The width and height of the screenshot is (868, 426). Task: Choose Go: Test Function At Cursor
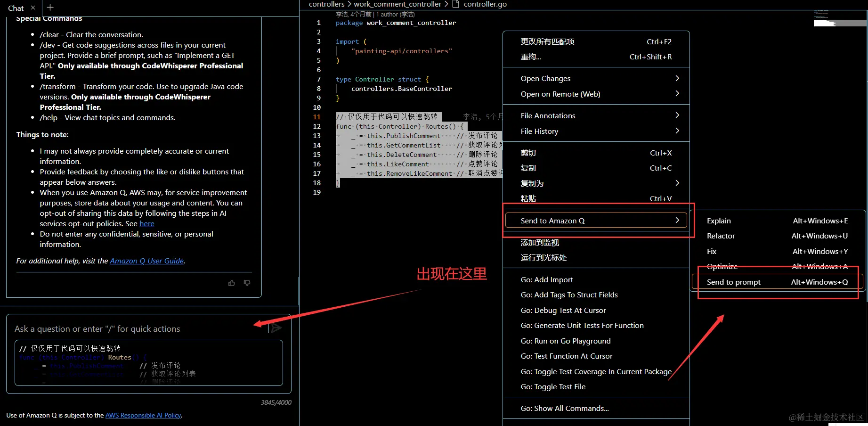pos(596,356)
